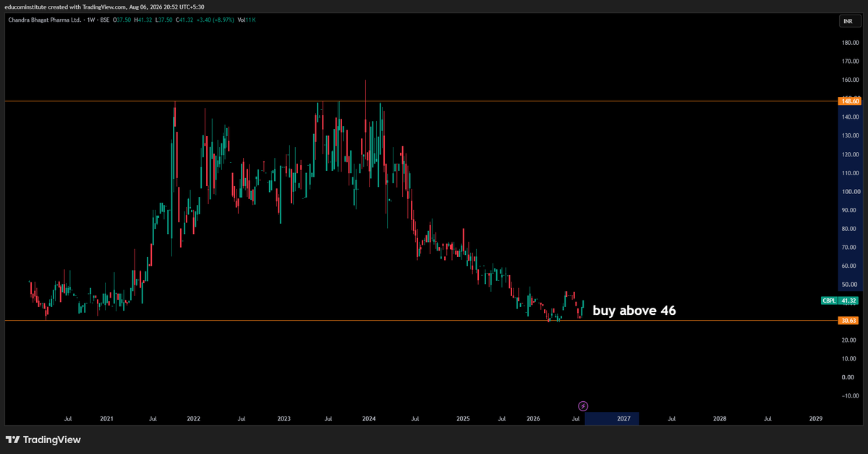Click the 2026 time axis label
The image size is (868, 454).
coord(533,419)
